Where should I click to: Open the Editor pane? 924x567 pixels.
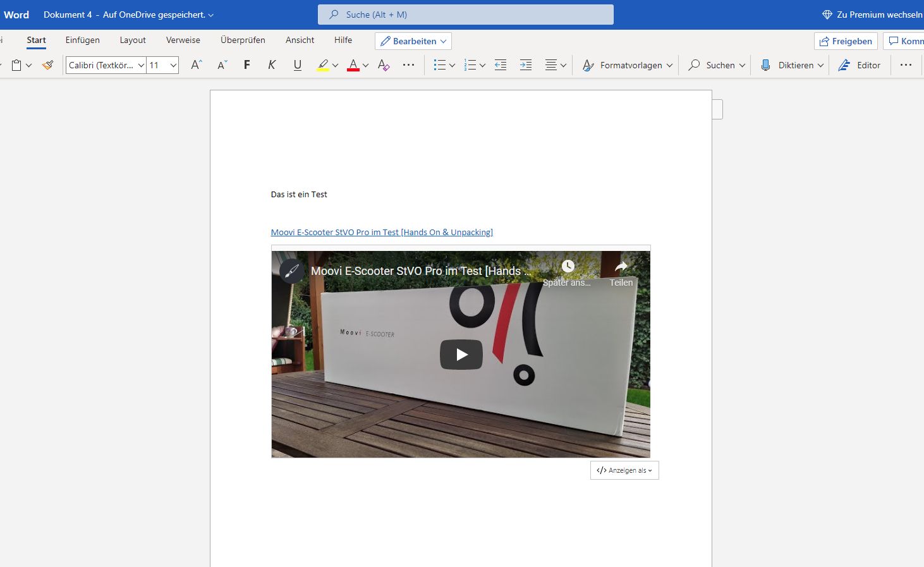coord(860,65)
